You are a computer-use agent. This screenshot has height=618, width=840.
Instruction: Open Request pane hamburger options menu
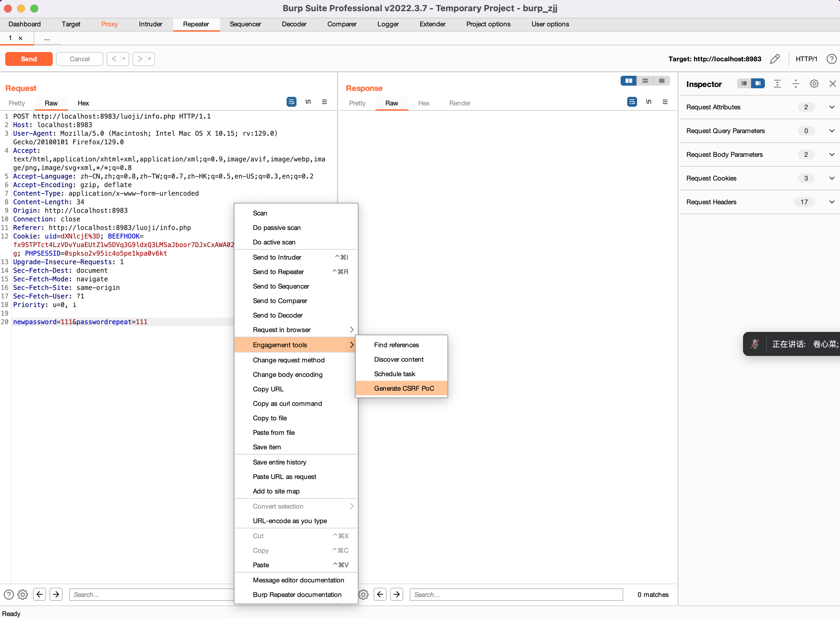(x=324, y=102)
